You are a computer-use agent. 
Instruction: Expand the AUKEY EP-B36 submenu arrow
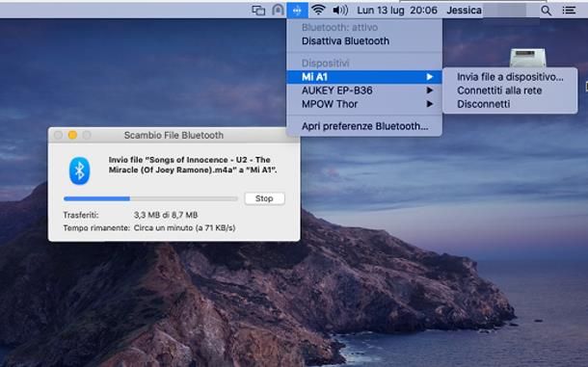click(430, 91)
